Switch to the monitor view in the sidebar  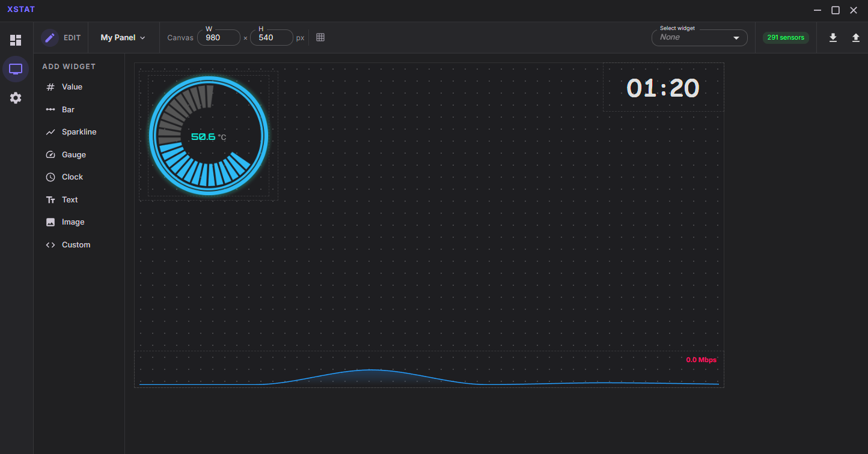(x=16, y=68)
